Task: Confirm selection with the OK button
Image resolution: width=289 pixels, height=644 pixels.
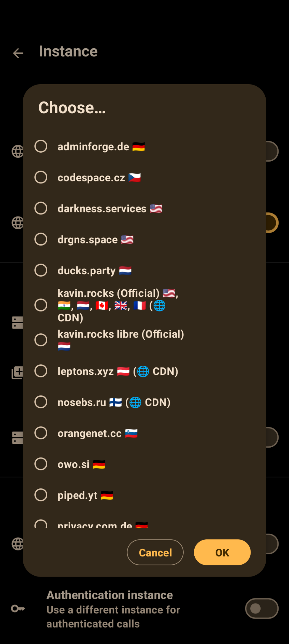Action: 222,552
